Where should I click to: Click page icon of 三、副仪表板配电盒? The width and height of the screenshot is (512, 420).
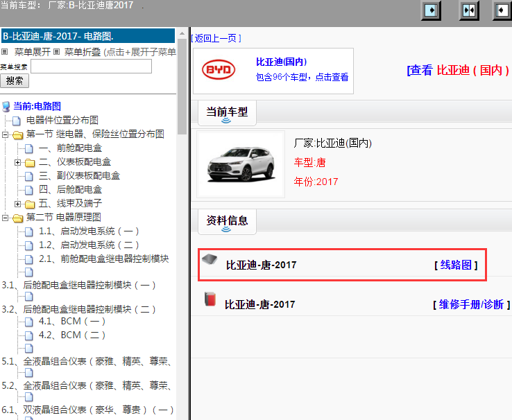click(x=29, y=177)
